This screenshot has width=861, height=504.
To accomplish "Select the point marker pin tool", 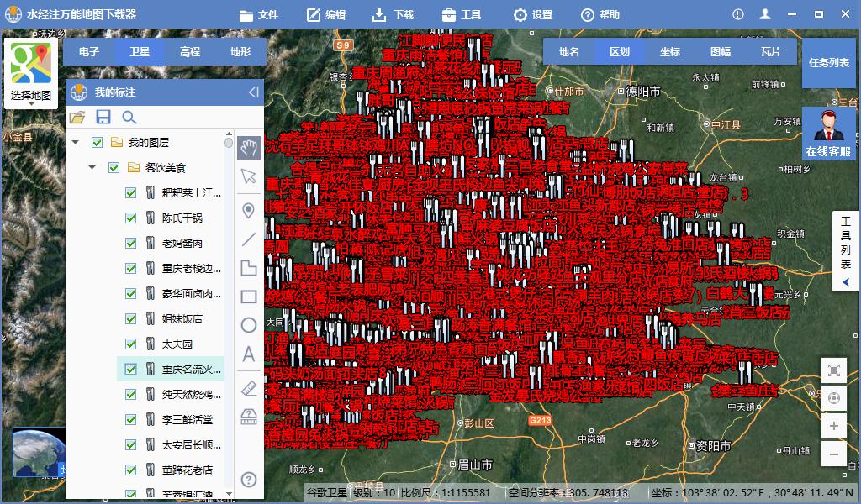I will point(249,211).
